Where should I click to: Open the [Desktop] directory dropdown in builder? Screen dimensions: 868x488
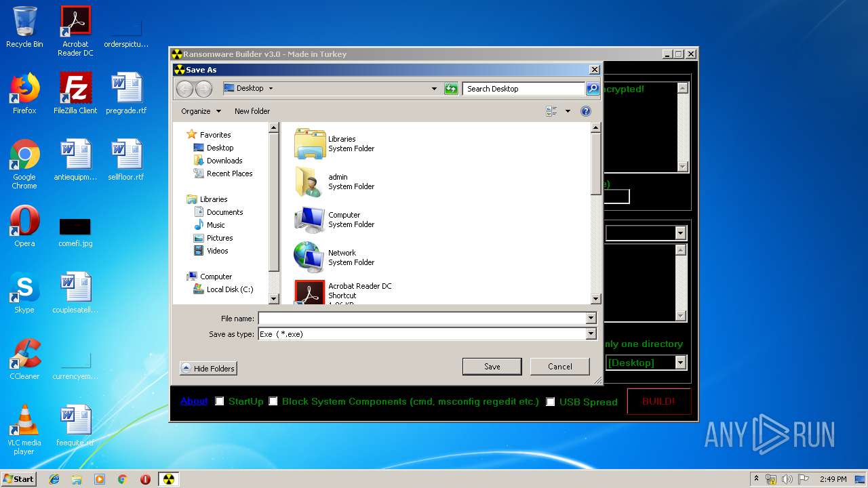click(681, 363)
